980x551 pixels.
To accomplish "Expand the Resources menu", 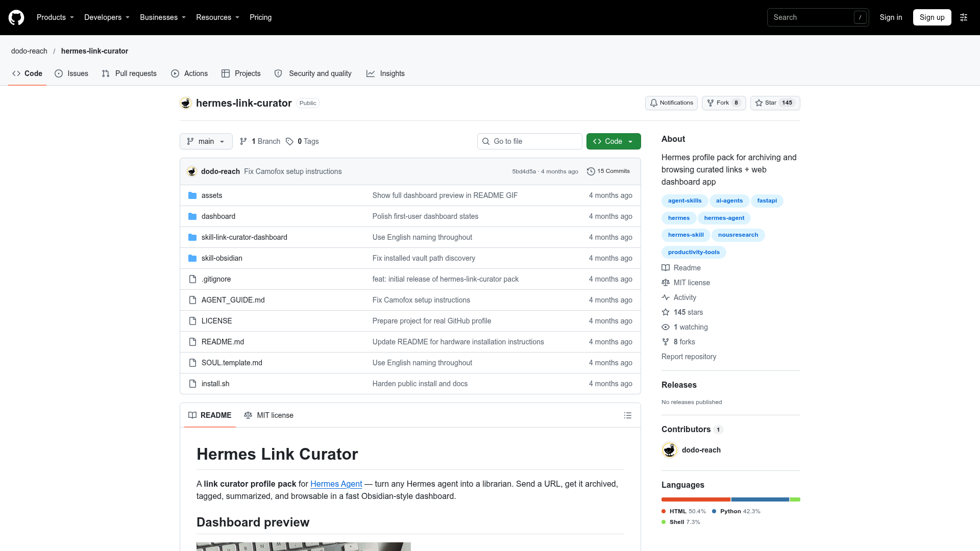I will click(x=217, y=17).
